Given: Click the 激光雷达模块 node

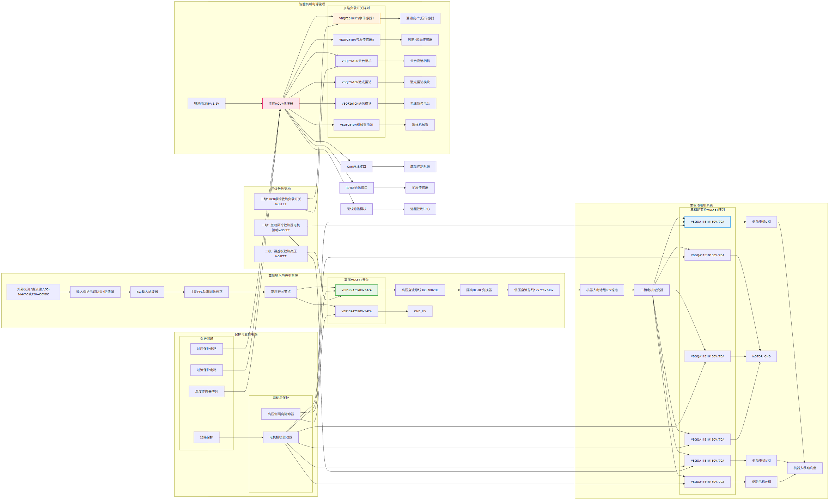Looking at the screenshot, I should coord(420,82).
